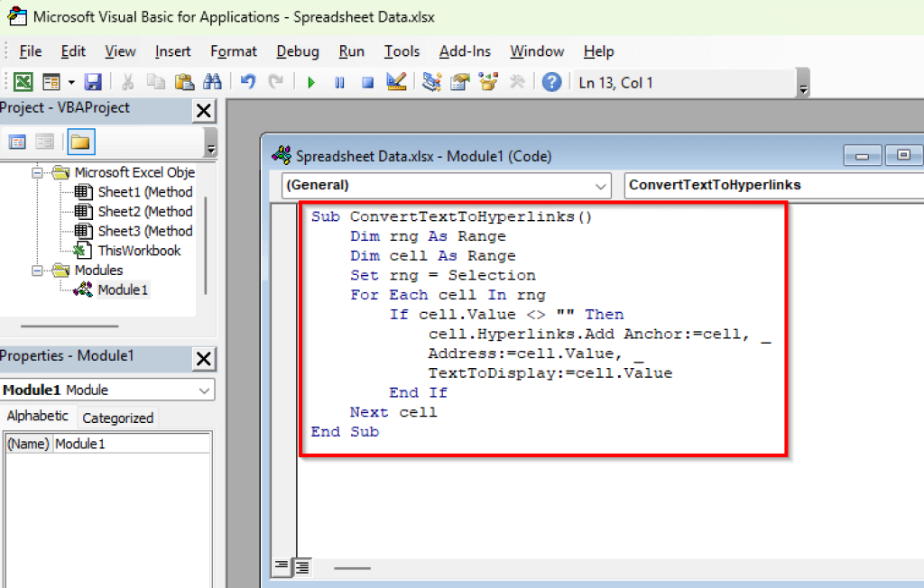Click the View Microsoft Excel icon
The width and height of the screenshot is (924, 588).
(x=23, y=82)
